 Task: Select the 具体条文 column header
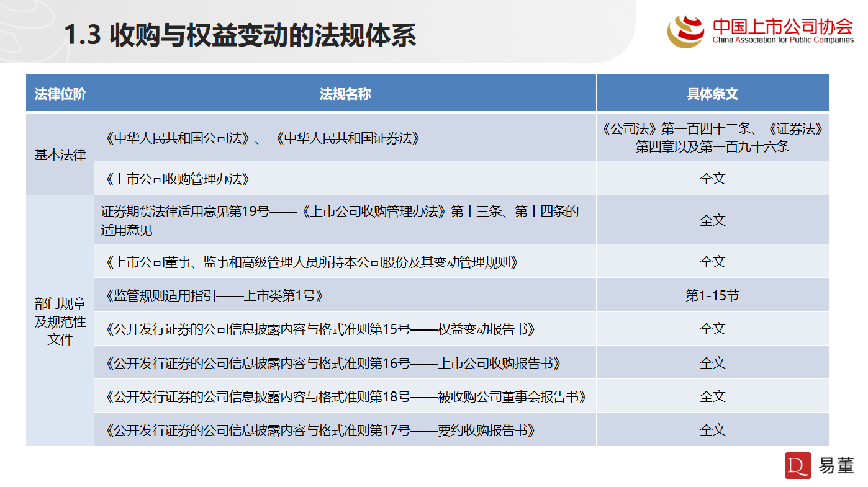712,94
